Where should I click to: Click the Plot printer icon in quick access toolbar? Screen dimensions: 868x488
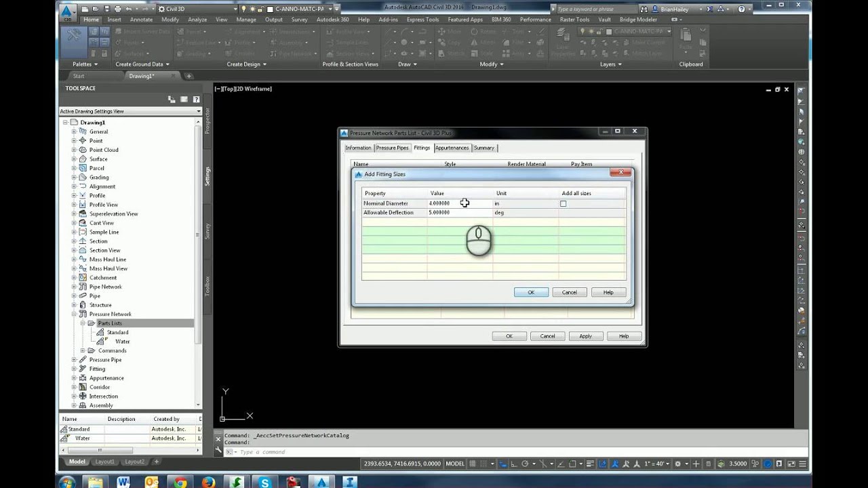117,9
